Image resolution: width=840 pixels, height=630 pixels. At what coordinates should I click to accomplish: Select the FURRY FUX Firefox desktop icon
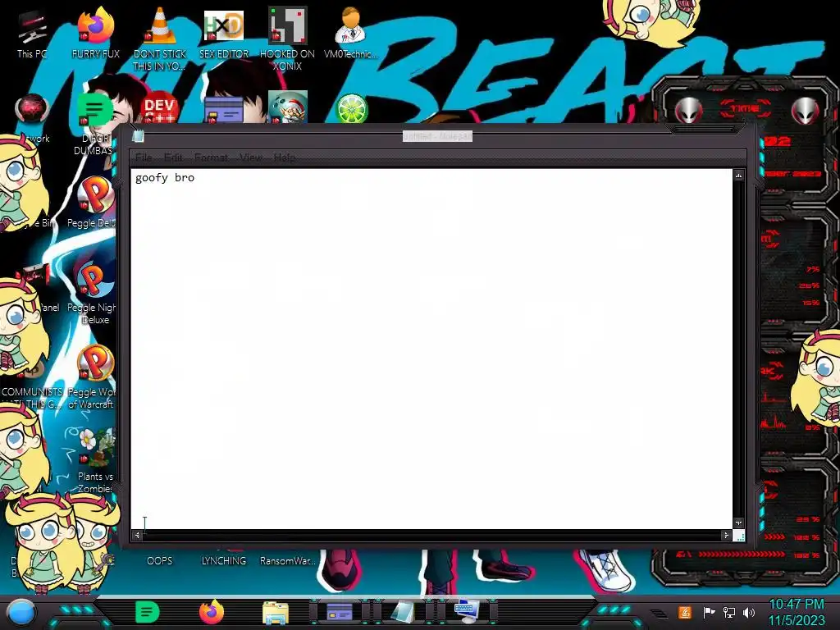click(96, 33)
